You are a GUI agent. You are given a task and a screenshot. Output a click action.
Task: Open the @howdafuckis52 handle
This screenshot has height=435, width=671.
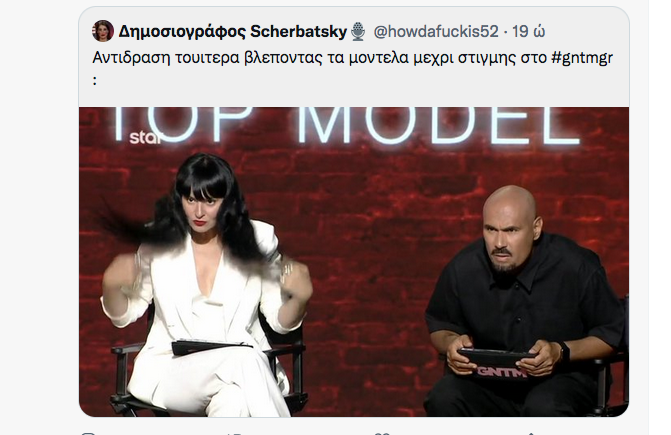436,31
